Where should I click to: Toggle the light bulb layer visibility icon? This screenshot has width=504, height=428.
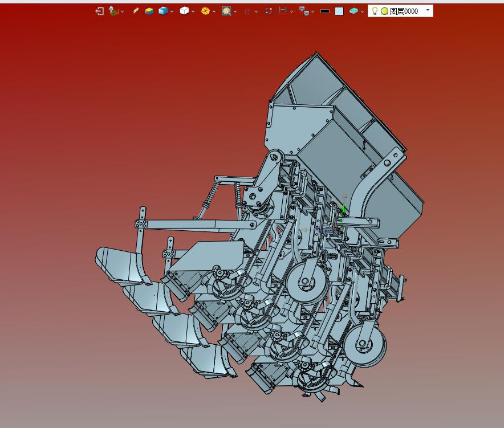(x=375, y=11)
